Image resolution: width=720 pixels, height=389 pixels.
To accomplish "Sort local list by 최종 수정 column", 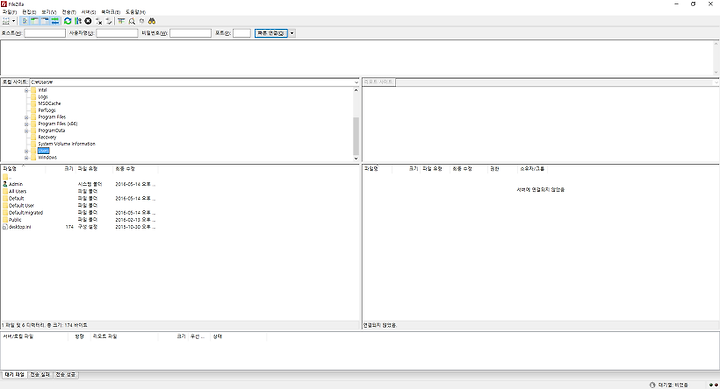I will (x=135, y=169).
